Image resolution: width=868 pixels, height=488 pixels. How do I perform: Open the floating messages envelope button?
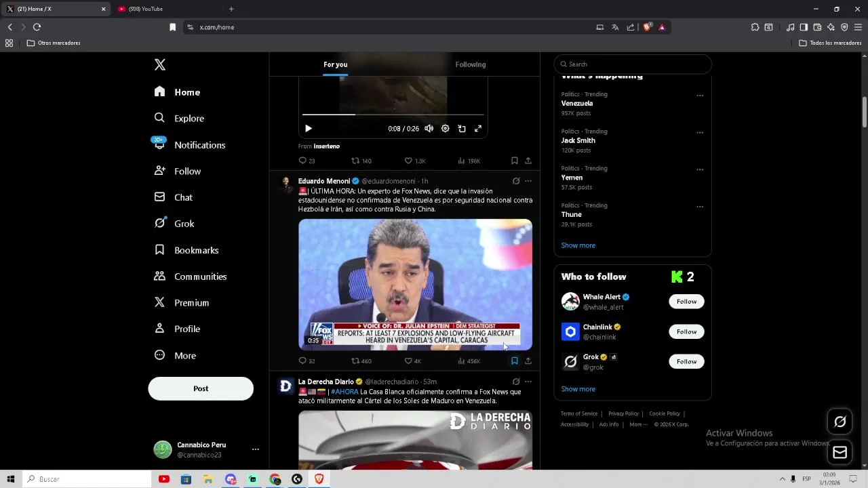pos(840,453)
